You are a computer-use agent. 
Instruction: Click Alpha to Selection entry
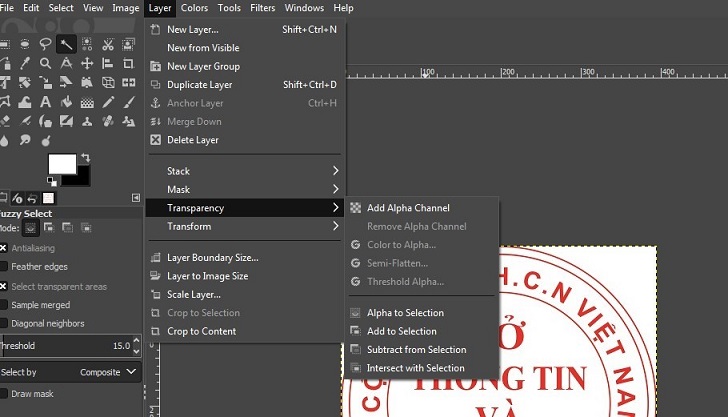tap(405, 313)
